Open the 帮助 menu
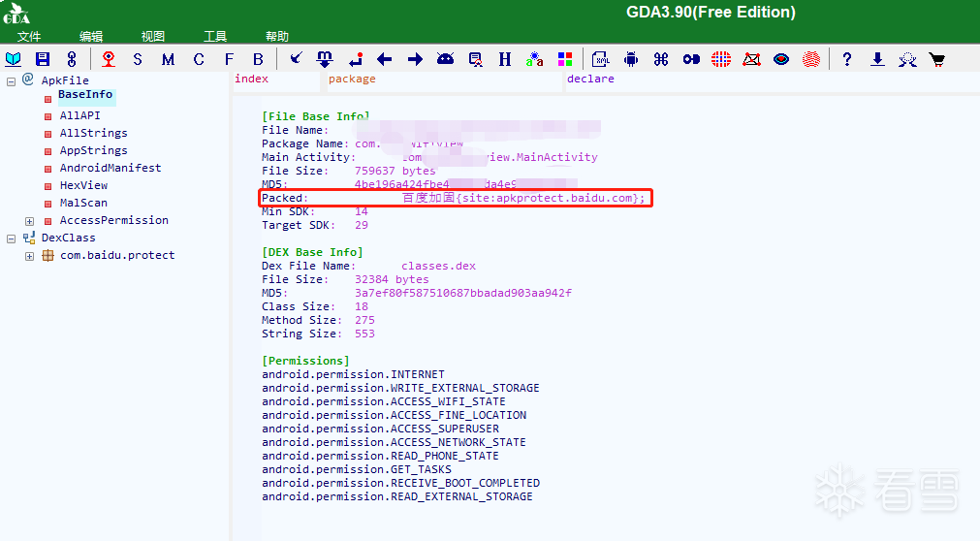This screenshot has width=980, height=541. pyautogui.click(x=277, y=36)
